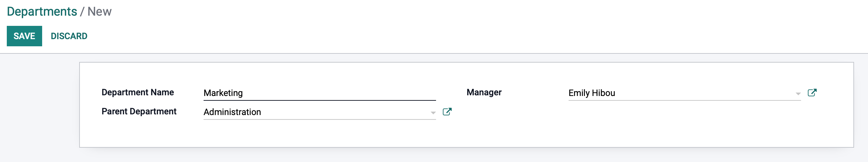Click underline beneath Marketing text
This screenshot has height=162, width=868.
click(319, 100)
